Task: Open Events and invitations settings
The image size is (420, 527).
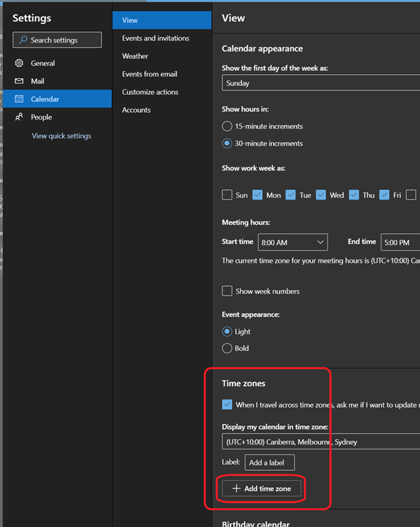Action: coord(156,38)
